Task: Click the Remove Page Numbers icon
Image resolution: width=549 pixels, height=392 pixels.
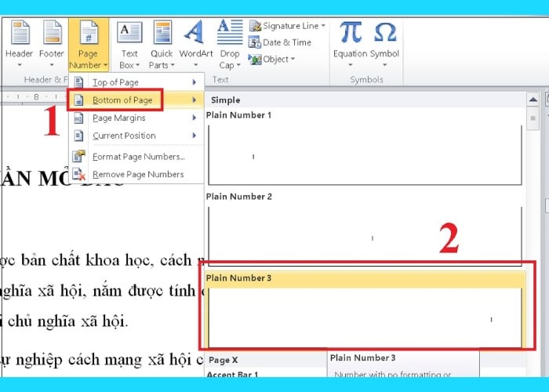Action: [78, 174]
